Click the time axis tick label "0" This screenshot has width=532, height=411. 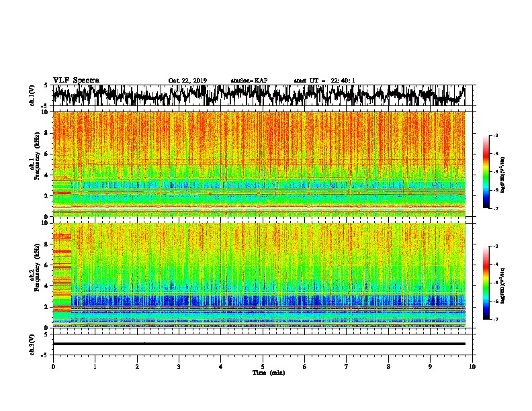pyautogui.click(x=53, y=367)
